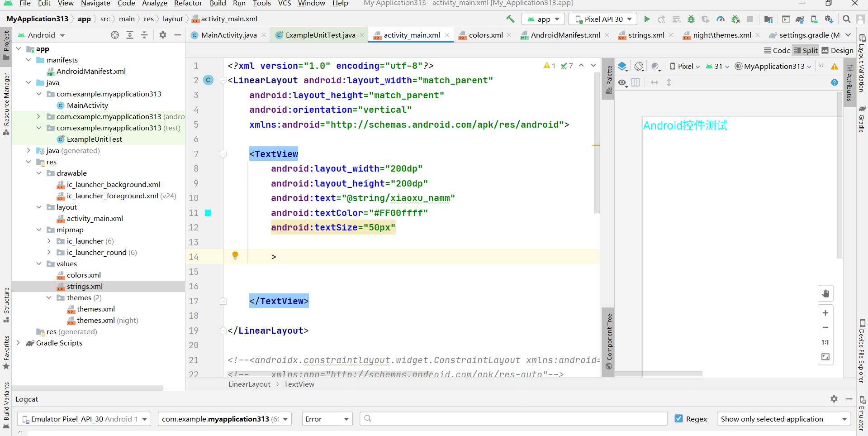Click the Search Everywhere magnifier icon

(847, 19)
